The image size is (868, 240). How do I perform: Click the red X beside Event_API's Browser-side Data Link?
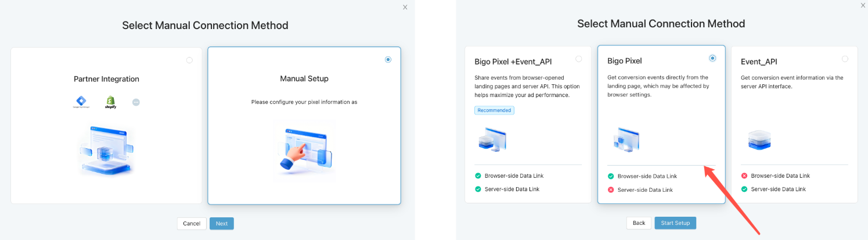pos(744,176)
